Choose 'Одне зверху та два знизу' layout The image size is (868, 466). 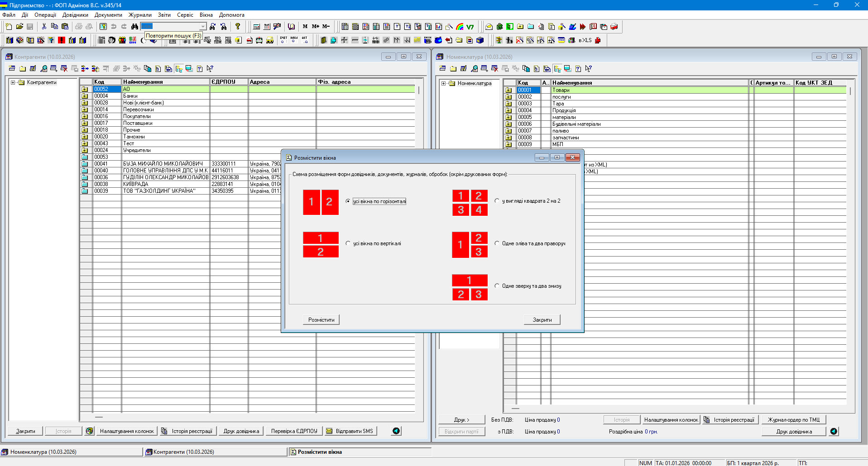point(497,286)
